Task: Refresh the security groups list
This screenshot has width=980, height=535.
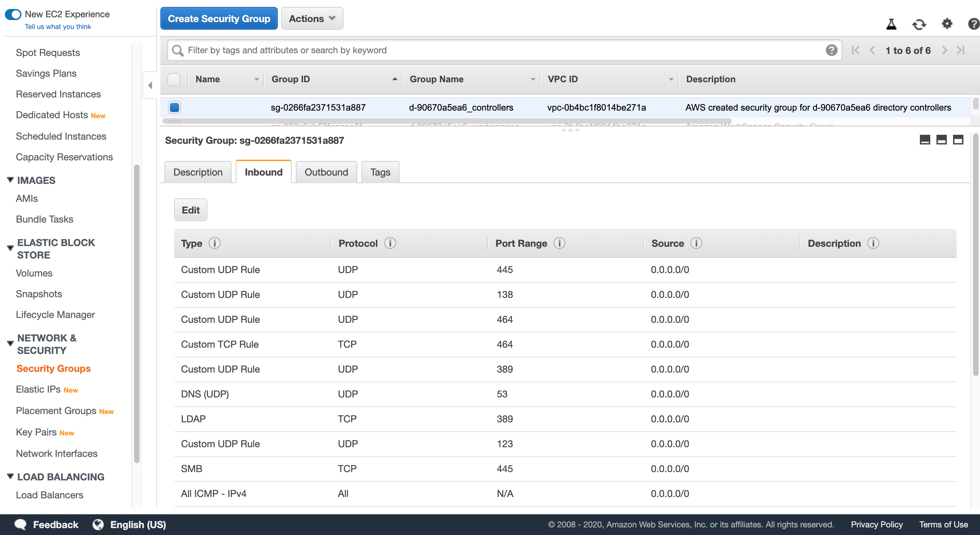Action: tap(919, 24)
